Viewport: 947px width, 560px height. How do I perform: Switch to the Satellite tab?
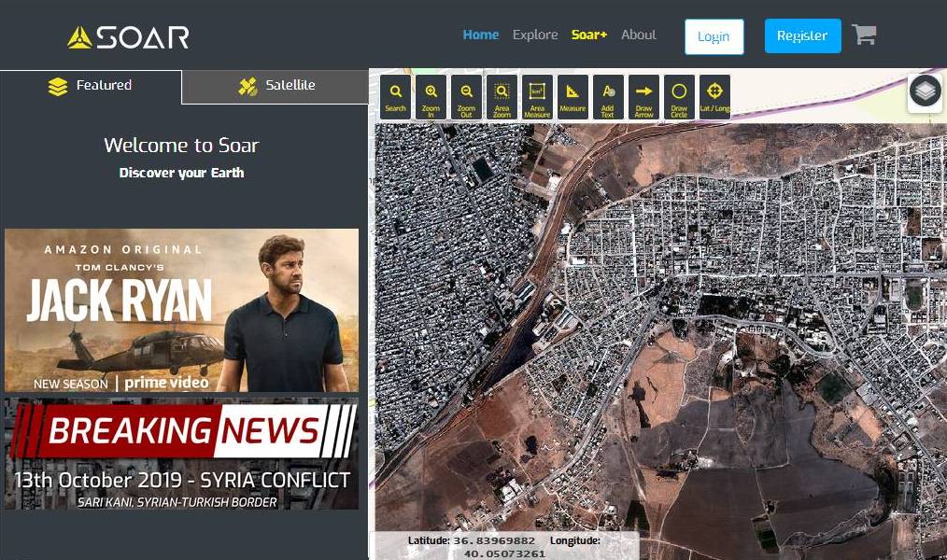pos(276,86)
